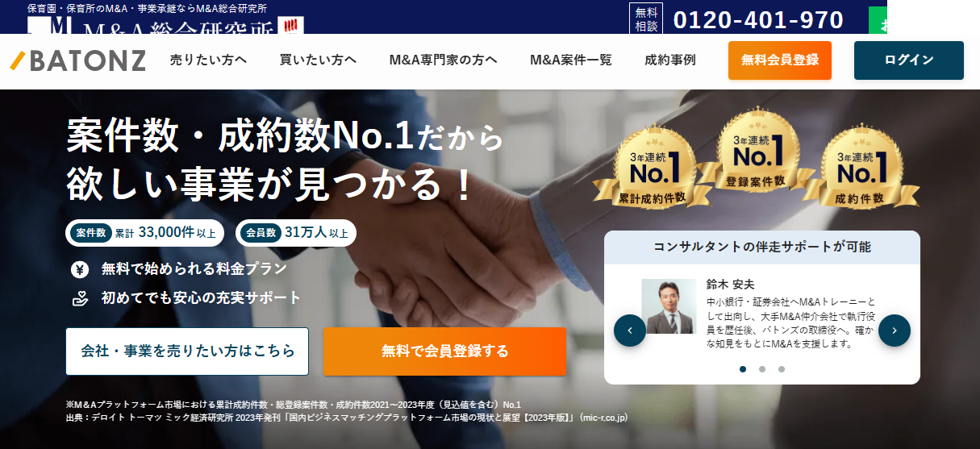
Task: Click the ログイン button
Action: (x=909, y=60)
